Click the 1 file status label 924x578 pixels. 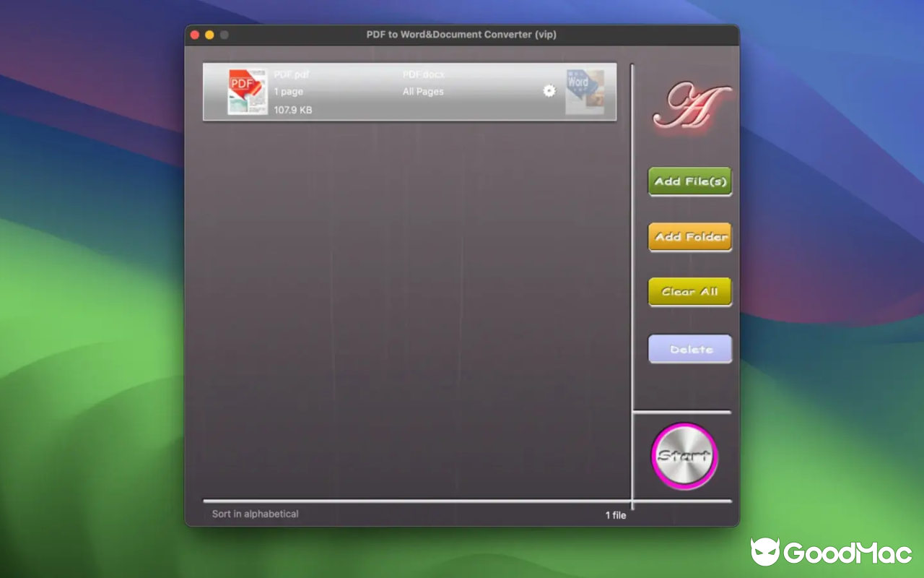point(615,515)
